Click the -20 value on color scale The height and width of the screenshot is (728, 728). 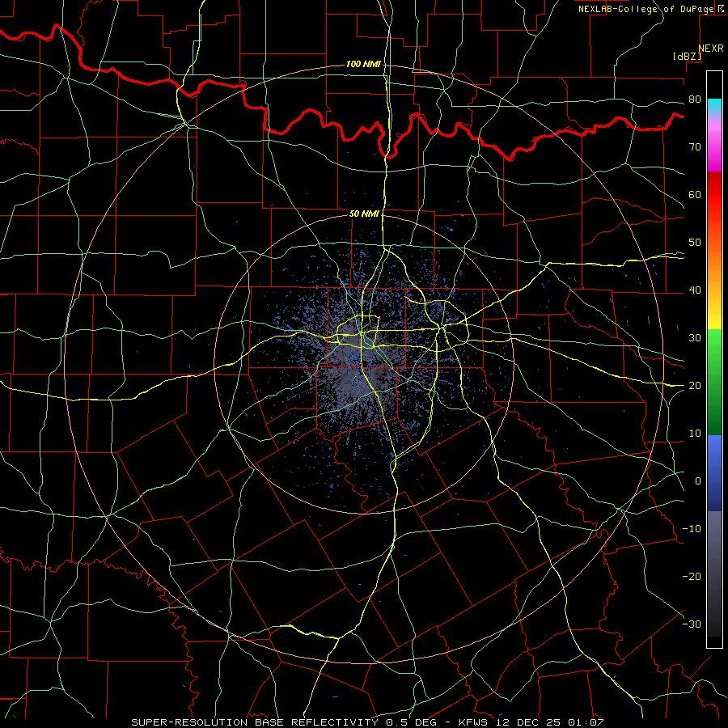click(x=692, y=577)
